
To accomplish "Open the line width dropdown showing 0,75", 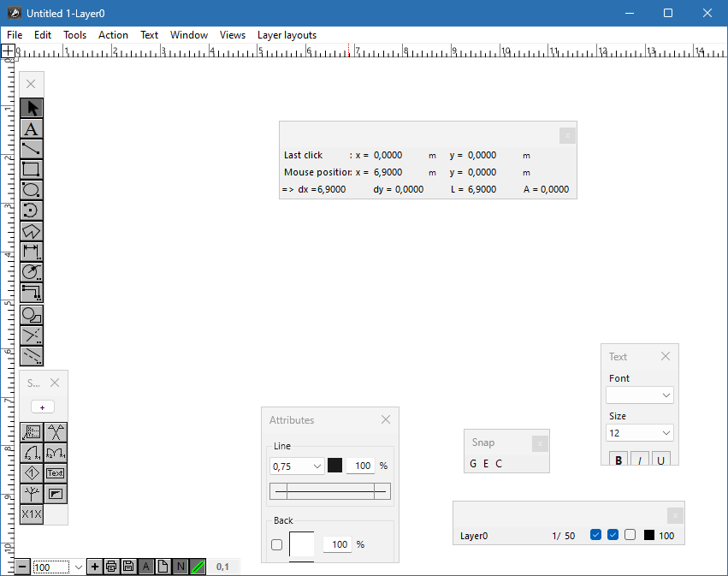I will pos(297,466).
